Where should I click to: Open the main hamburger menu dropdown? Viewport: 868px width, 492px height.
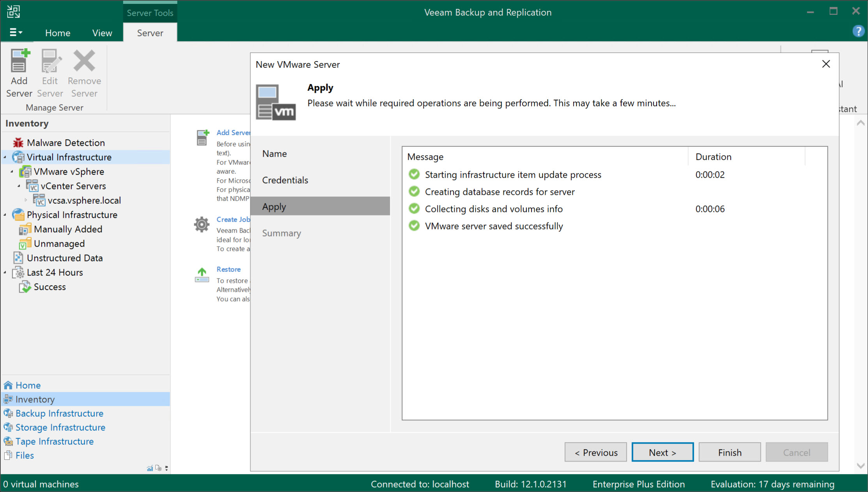(x=16, y=33)
